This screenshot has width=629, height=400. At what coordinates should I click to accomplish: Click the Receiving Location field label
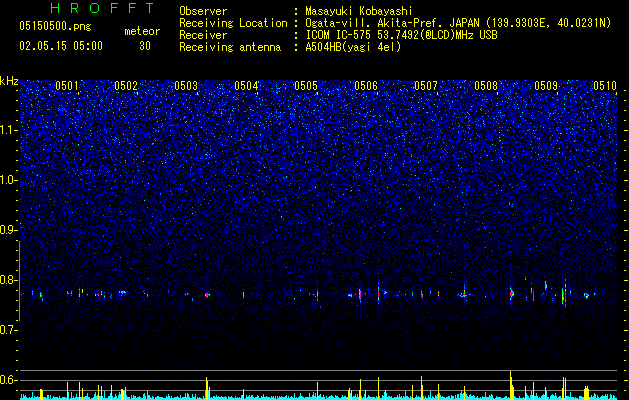(233, 23)
